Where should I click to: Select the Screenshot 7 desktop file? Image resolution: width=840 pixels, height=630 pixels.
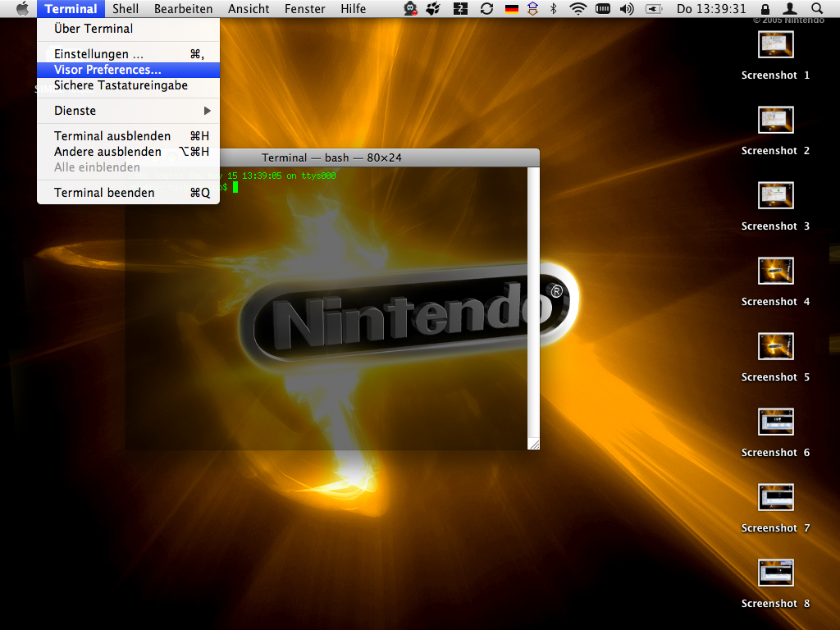[775, 509]
